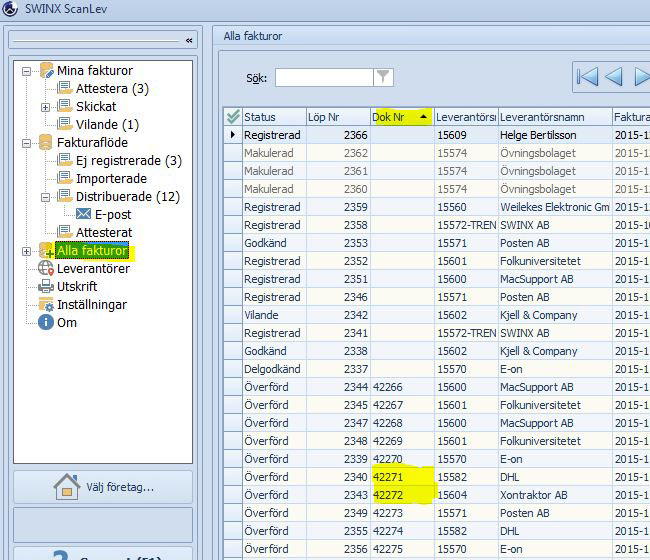Click Dok Nr 42275 cell
This screenshot has height=560, width=650.
pos(401,549)
